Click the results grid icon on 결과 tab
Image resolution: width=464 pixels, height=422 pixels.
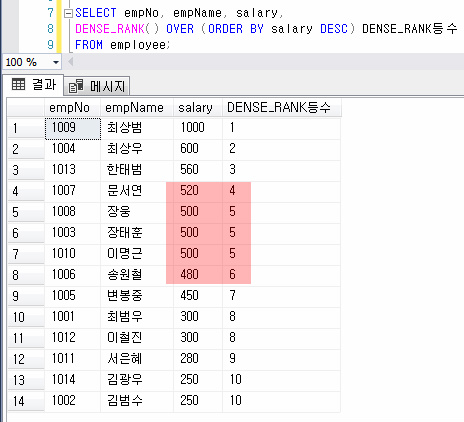[18, 84]
